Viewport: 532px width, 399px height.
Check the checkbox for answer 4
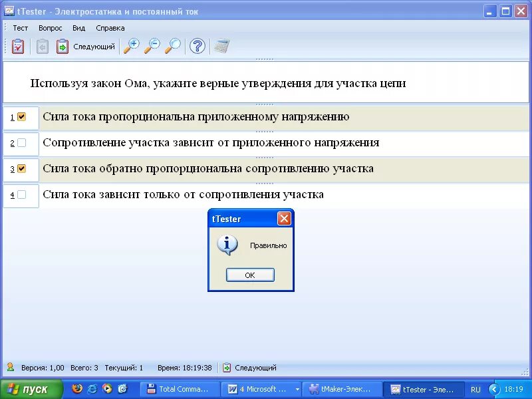coord(21,195)
